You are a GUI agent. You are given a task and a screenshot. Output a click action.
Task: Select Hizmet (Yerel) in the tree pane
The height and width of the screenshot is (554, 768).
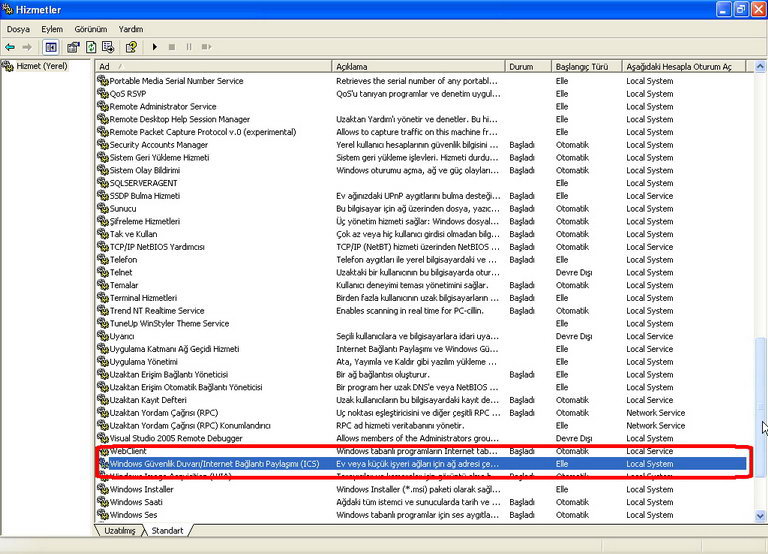tap(42, 66)
